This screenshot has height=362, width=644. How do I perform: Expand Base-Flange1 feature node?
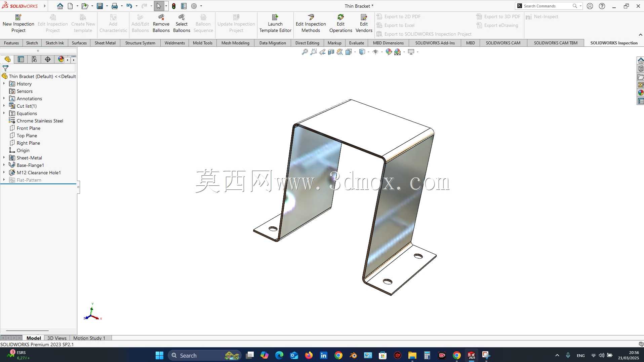point(4,165)
